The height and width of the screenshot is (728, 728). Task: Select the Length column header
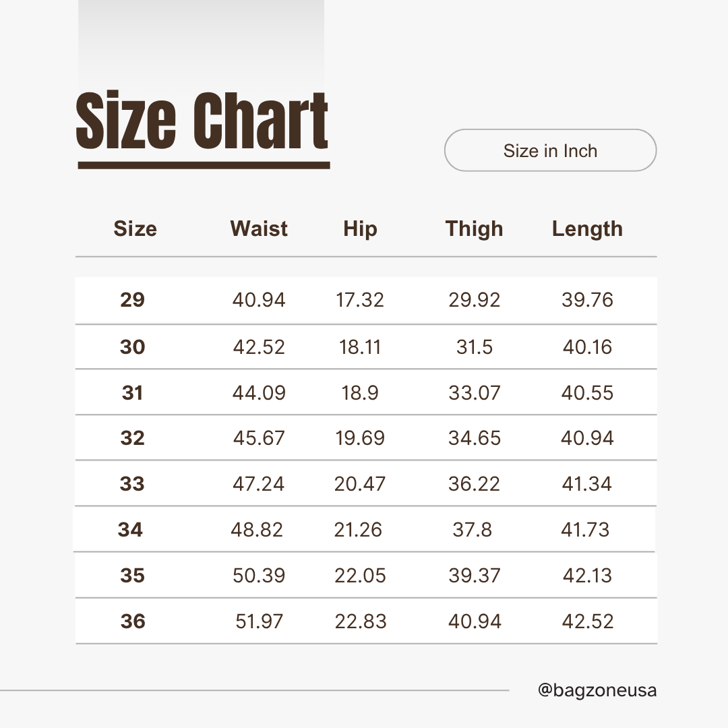(x=587, y=229)
